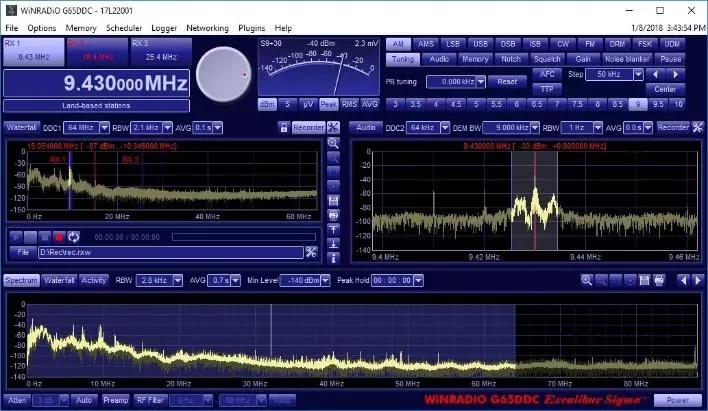The image size is (708, 411).
Task: Open the Scheduler menu
Action: click(123, 28)
